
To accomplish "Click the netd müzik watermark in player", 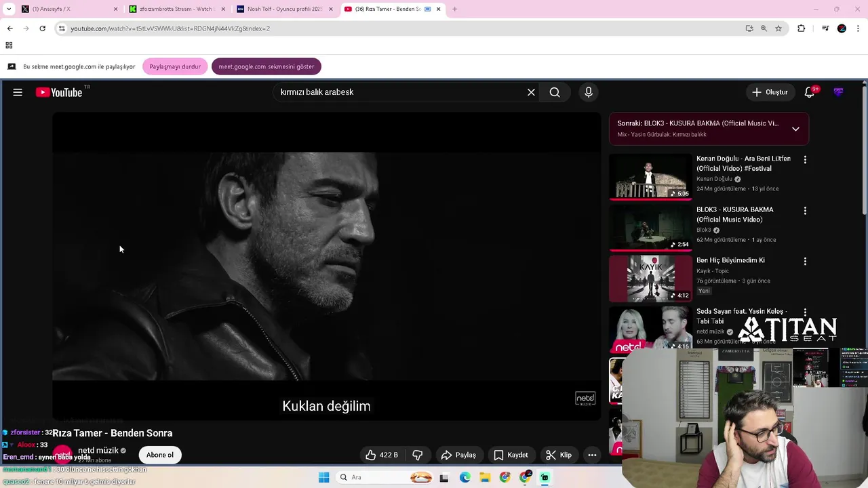I will (x=585, y=399).
